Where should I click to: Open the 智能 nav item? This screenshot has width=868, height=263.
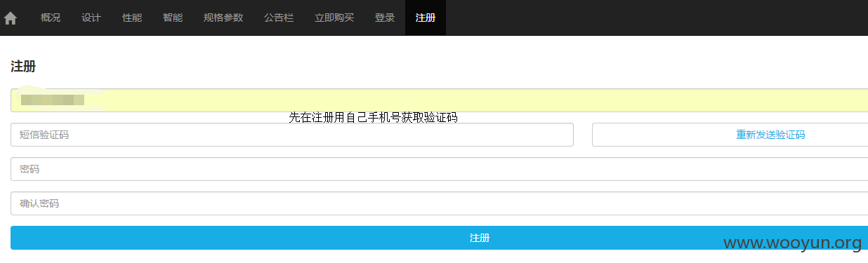coord(173,18)
